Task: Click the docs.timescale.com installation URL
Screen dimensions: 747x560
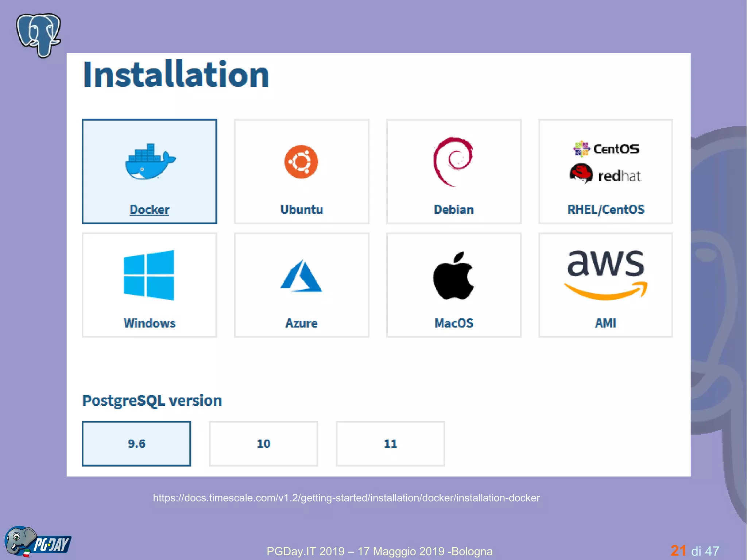Action: (346, 498)
